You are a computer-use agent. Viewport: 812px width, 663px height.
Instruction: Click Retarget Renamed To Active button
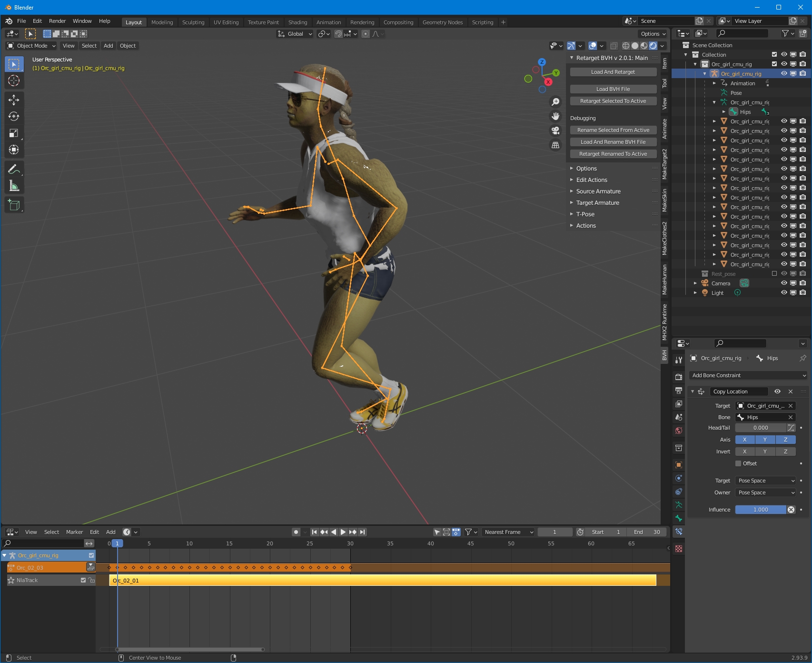click(x=613, y=154)
